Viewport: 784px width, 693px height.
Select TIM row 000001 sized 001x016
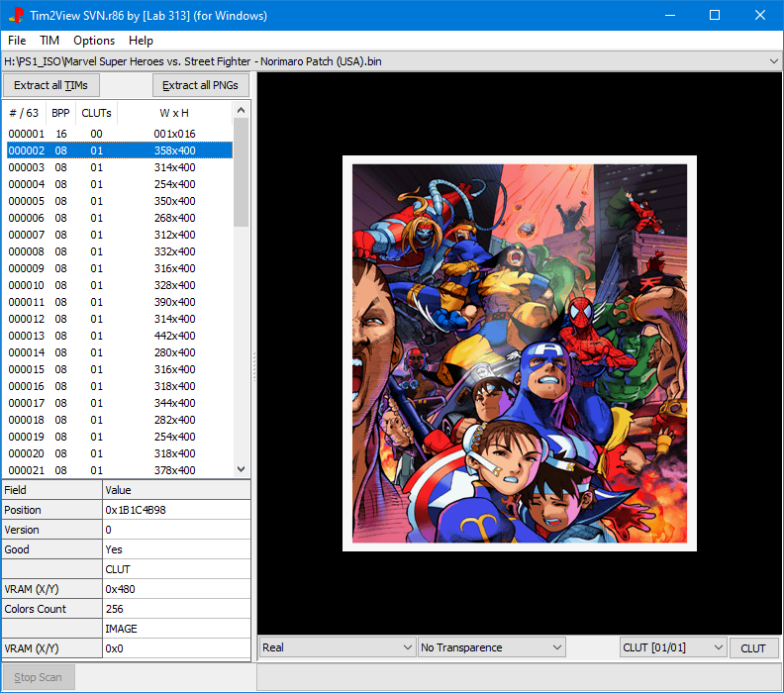120,134
